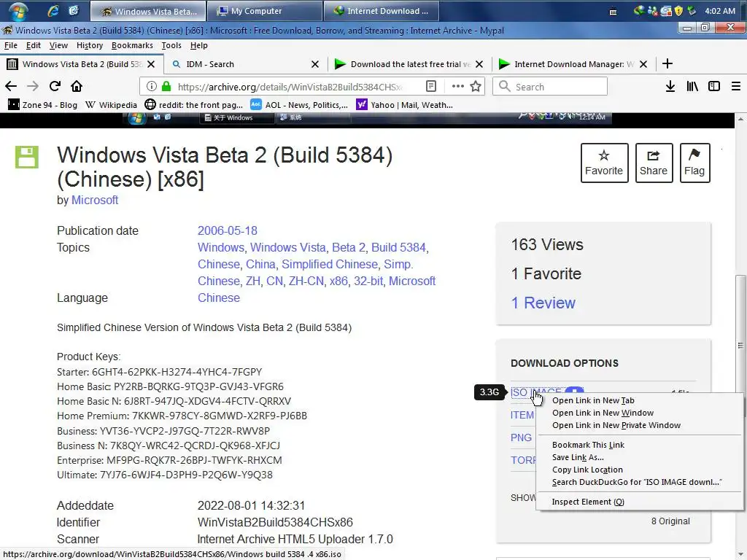Launch Internet Explorer from quick launch
The image size is (747, 560).
(x=53, y=10)
